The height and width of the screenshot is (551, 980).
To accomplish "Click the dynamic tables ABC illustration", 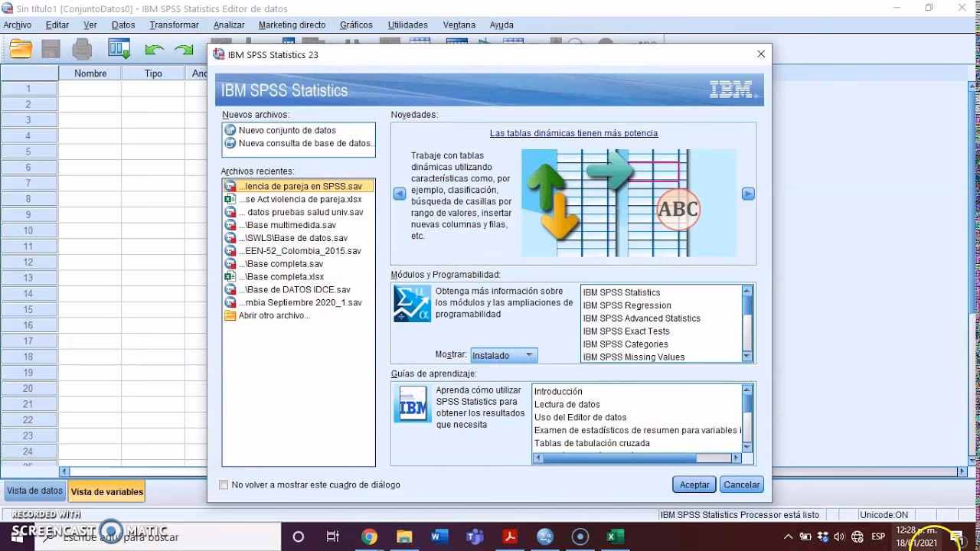I will [629, 203].
